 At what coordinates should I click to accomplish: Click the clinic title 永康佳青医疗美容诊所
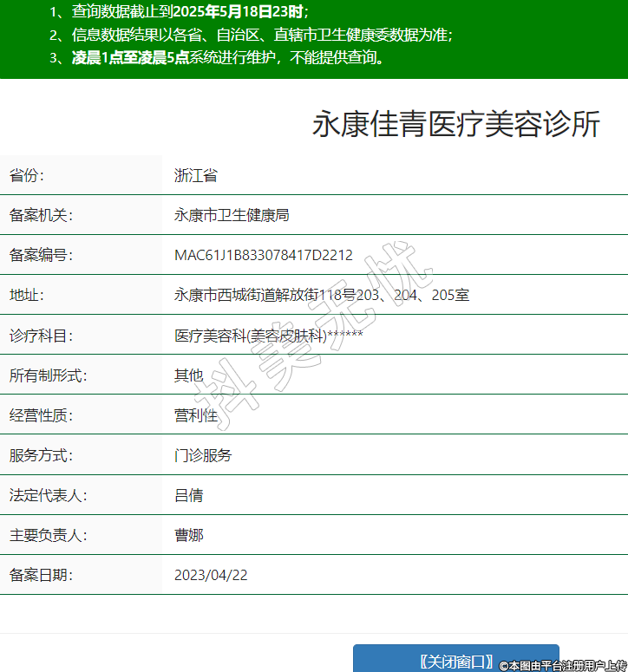(455, 125)
